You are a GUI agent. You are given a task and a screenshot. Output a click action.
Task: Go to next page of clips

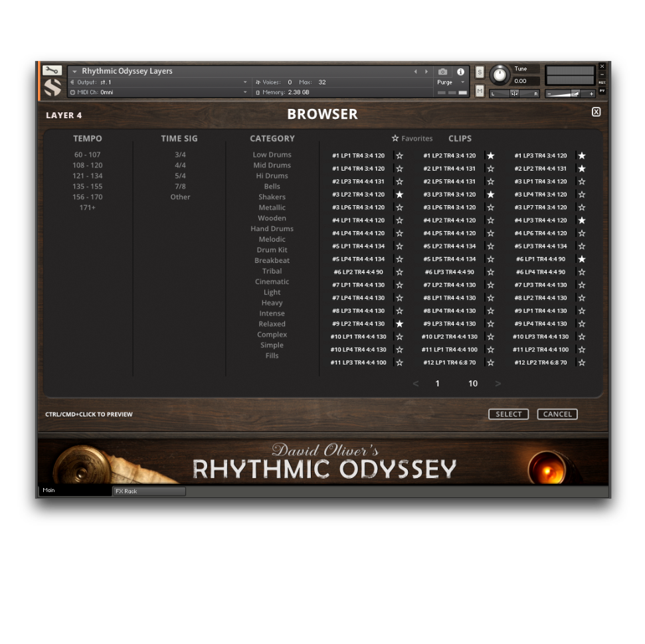pos(498,384)
